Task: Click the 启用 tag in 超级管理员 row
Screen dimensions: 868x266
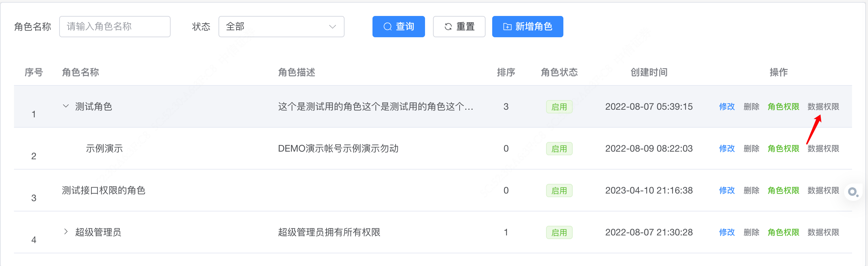Action: click(559, 232)
